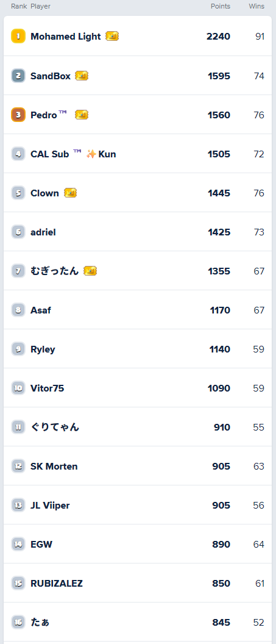Select the Asaf player name
276x644 pixels.
click(x=41, y=310)
